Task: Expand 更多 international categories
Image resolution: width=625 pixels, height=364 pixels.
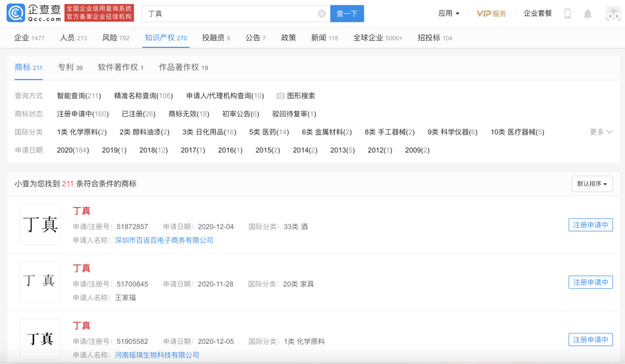Action: pyautogui.click(x=601, y=132)
